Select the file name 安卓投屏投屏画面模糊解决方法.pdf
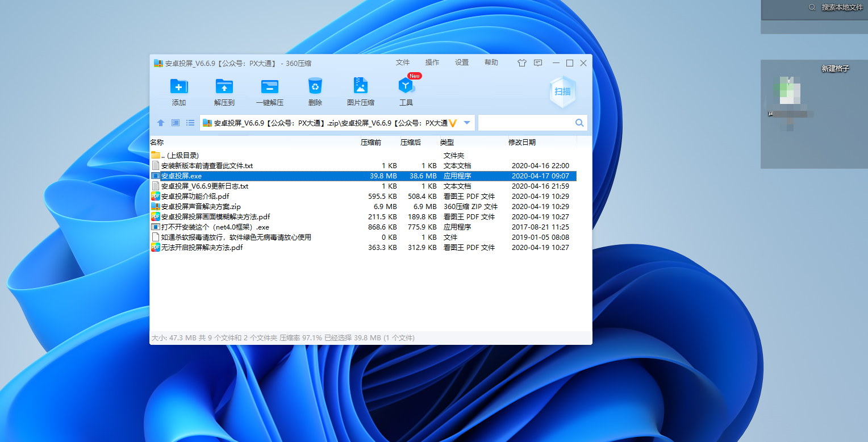The height and width of the screenshot is (442, 868). 215,217
